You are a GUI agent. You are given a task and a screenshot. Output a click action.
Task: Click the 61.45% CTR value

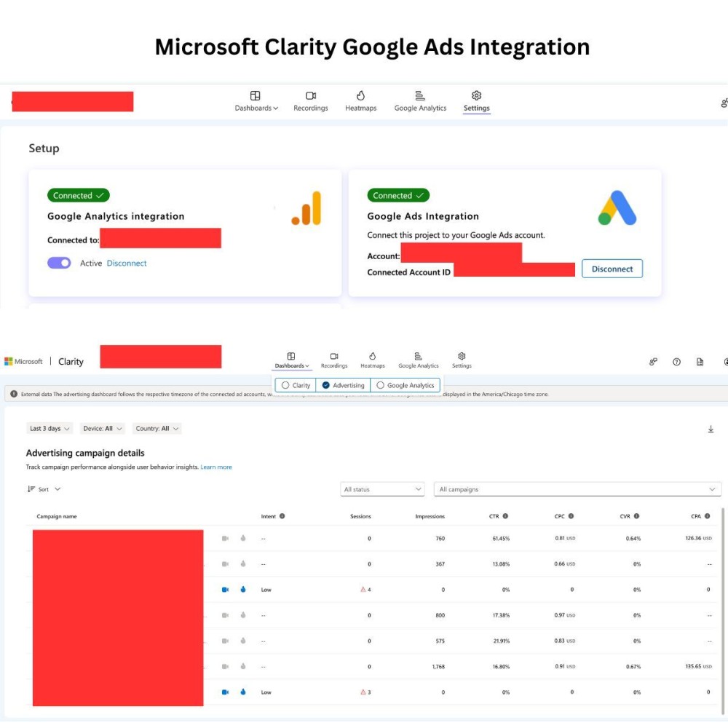(x=501, y=538)
